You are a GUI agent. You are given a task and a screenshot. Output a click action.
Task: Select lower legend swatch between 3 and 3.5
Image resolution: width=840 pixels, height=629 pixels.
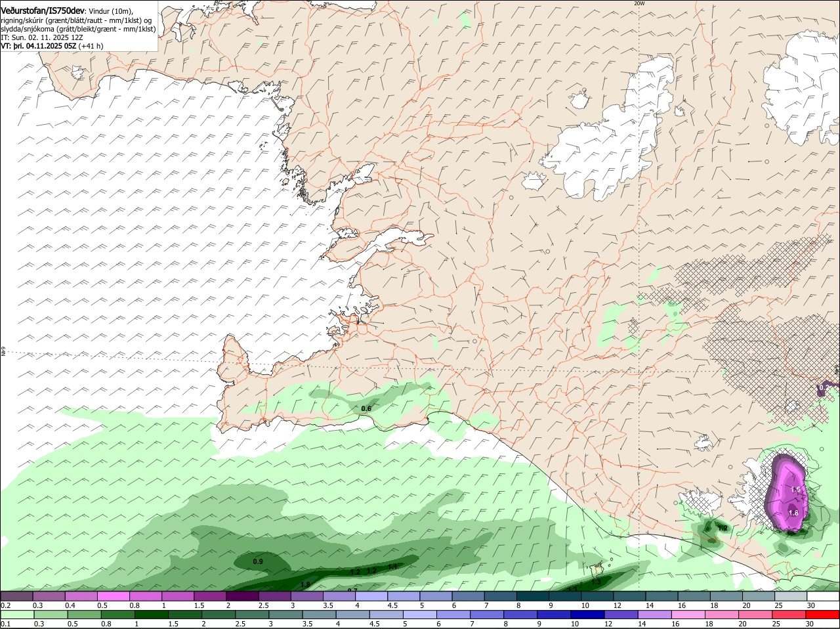(x=285, y=615)
